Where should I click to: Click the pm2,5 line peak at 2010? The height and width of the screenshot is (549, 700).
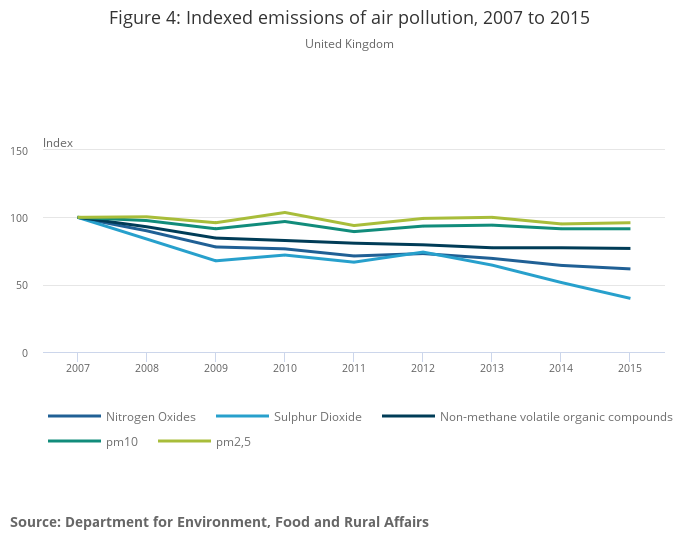point(285,212)
